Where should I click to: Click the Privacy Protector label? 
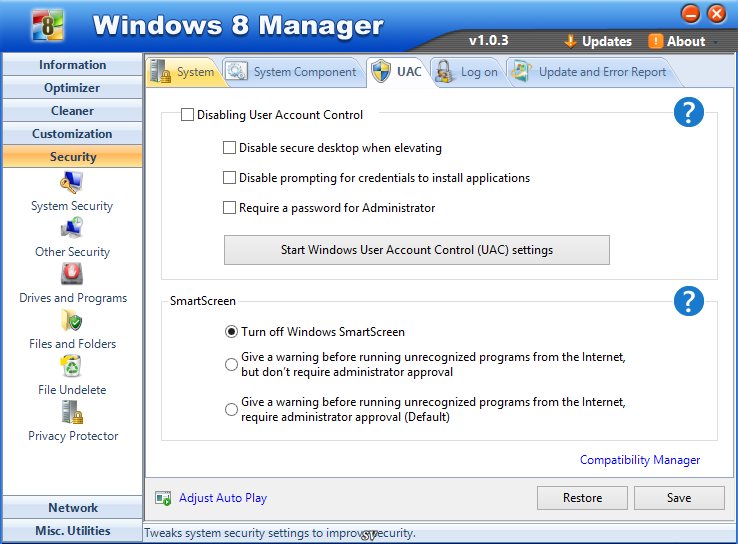[73, 436]
